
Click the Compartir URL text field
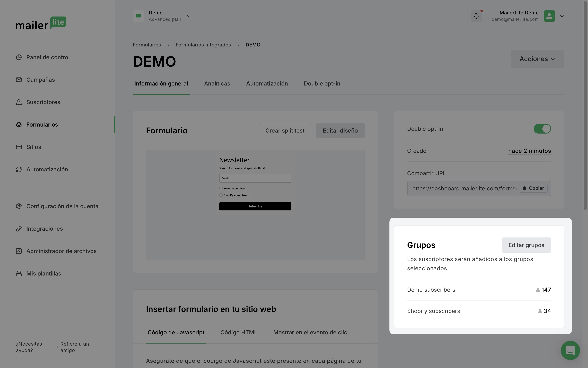click(463, 189)
